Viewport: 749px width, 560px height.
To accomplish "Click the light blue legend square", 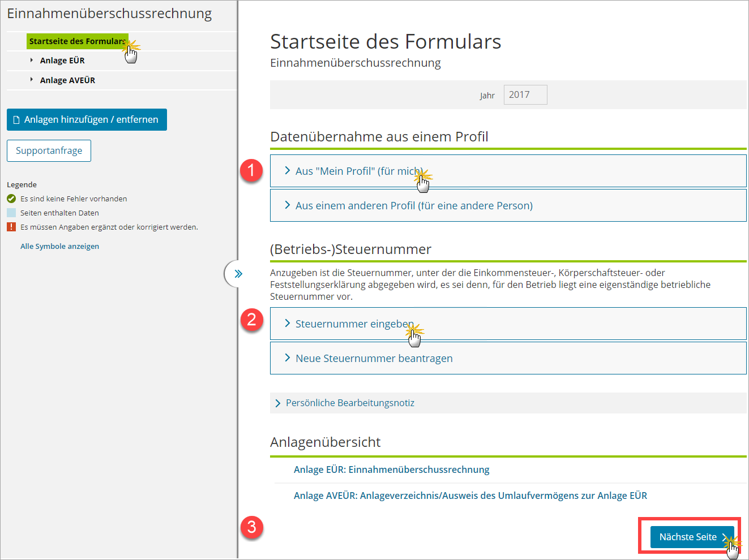I will [11, 213].
